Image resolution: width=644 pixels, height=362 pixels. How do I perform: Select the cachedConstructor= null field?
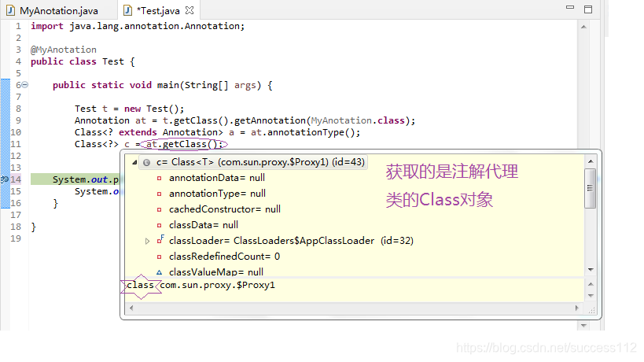point(225,209)
